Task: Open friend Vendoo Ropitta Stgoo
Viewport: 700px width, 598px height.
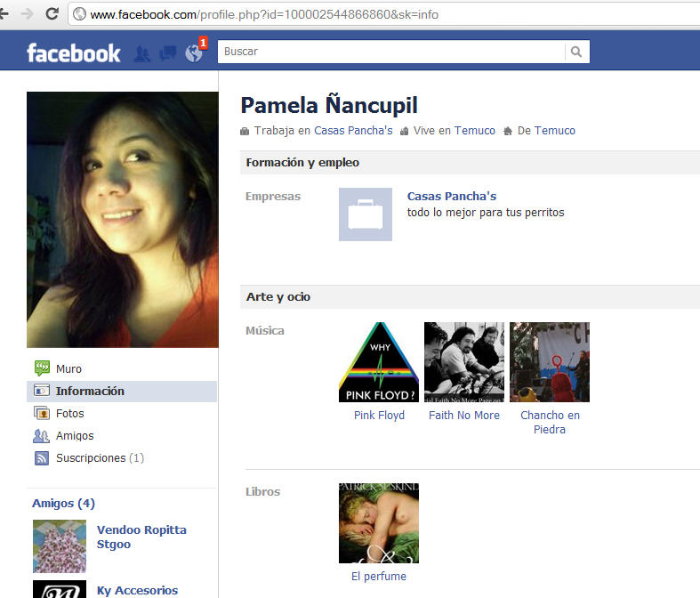Action: click(141, 537)
